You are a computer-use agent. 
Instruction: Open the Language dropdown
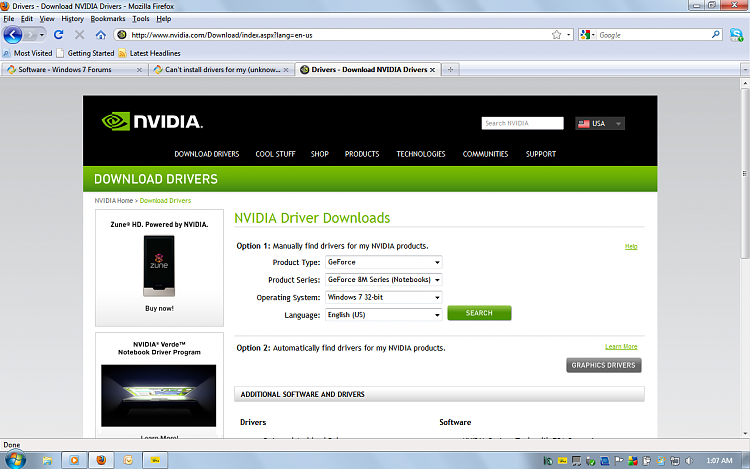point(384,315)
